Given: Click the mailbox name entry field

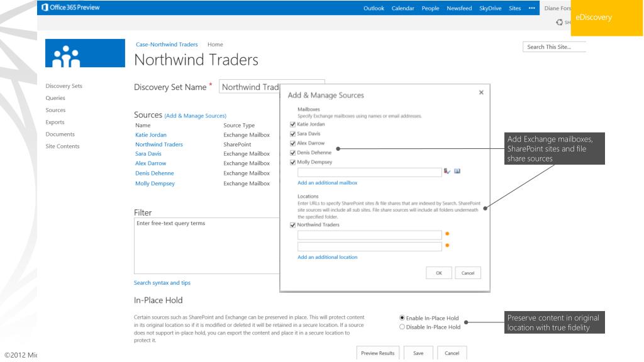Looking at the screenshot, I should point(370,172).
